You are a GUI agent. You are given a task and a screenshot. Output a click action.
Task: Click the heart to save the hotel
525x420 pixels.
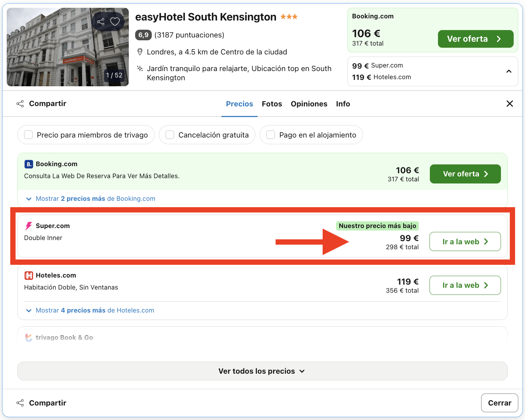(x=115, y=22)
